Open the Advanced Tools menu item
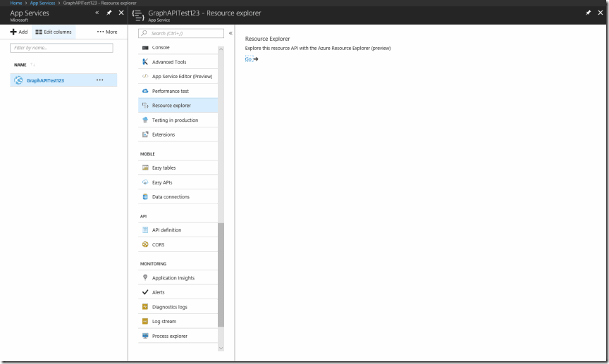The width and height of the screenshot is (609, 364). (178, 62)
